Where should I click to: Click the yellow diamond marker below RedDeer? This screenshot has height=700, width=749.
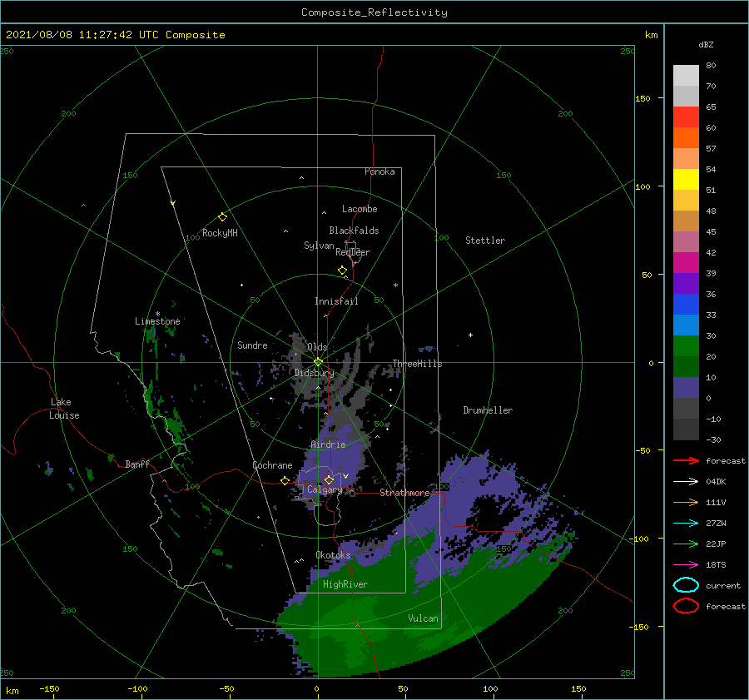pos(342,271)
